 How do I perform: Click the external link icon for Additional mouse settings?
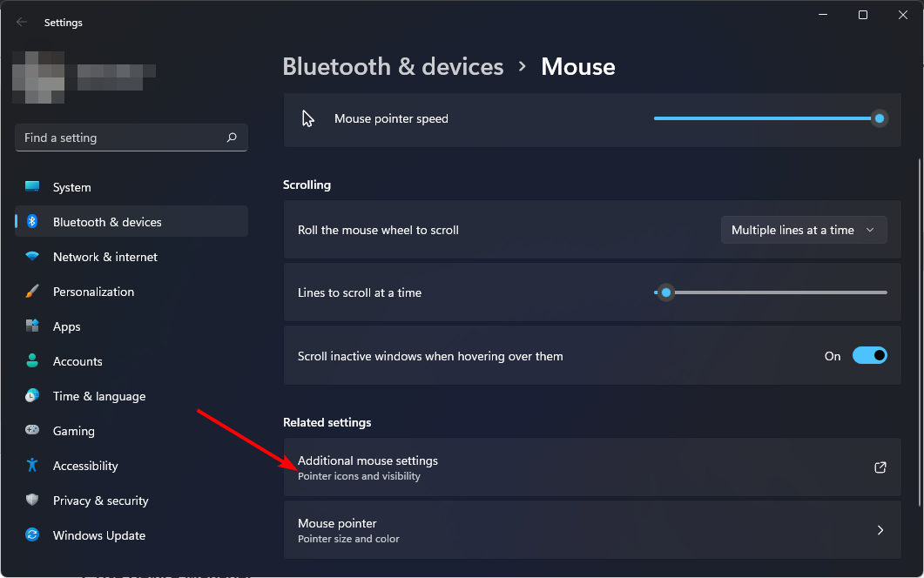(x=880, y=467)
